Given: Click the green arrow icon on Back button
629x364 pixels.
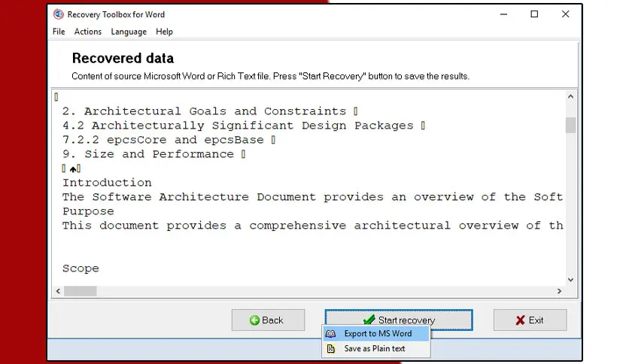Looking at the screenshot, I should 254,320.
